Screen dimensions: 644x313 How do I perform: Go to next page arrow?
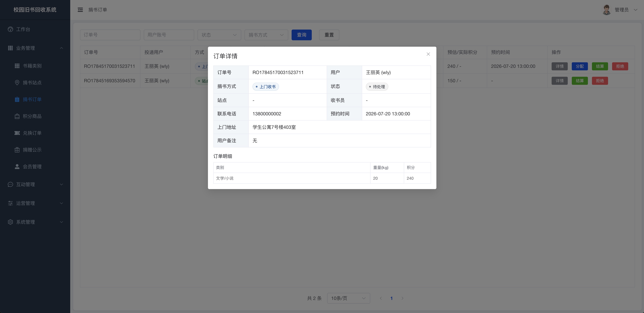pos(402,298)
